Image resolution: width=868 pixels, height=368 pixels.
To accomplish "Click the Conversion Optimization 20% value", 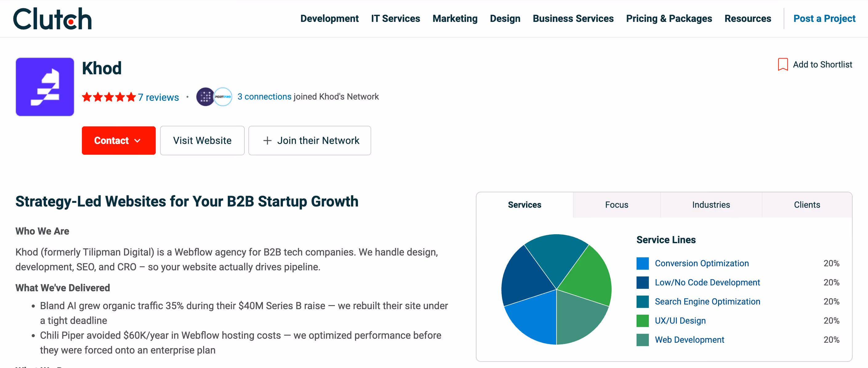I will point(831,264).
